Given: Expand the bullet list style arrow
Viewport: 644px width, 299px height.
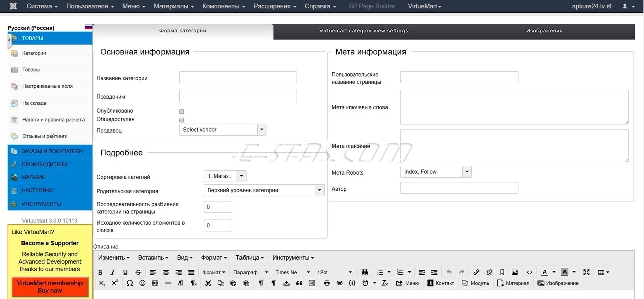Looking at the screenshot, I should point(388,272).
